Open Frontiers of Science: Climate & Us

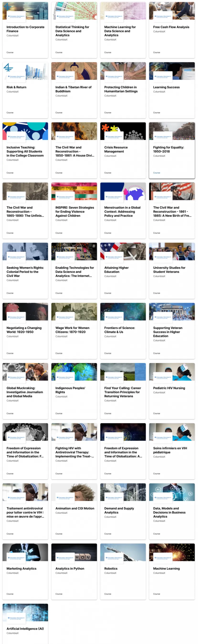[x=123, y=331]
